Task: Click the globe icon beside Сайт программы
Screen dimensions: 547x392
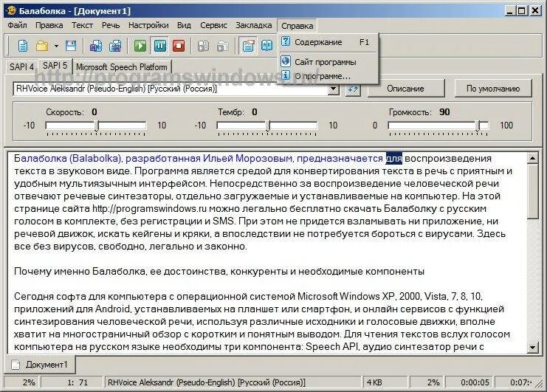Action: (286, 61)
